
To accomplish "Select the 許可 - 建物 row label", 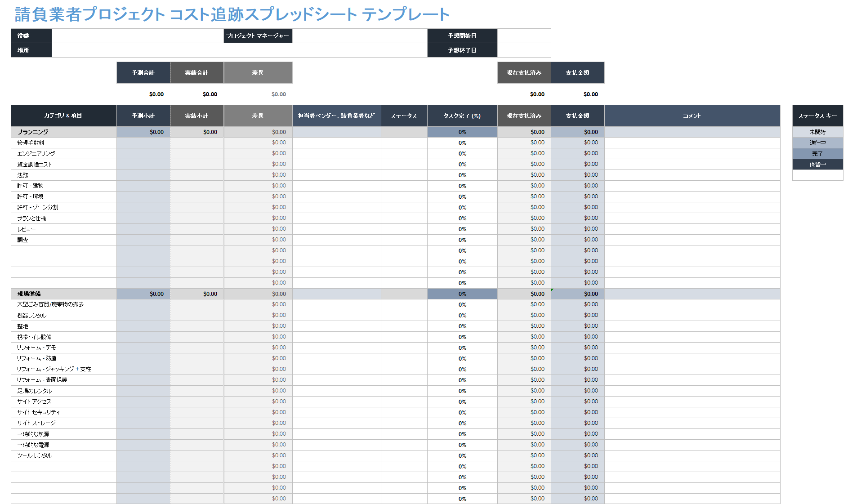I will tap(31, 186).
